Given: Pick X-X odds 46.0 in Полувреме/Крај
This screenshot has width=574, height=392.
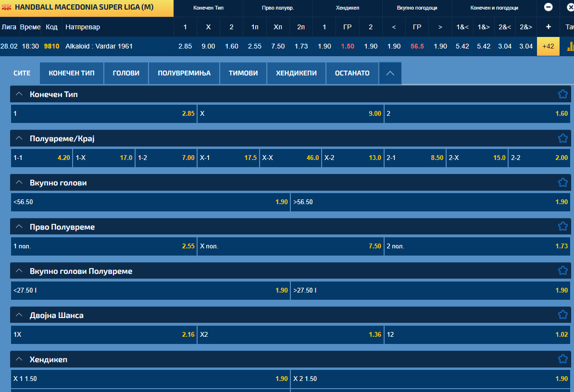Looking at the screenshot, I should click(x=290, y=158).
